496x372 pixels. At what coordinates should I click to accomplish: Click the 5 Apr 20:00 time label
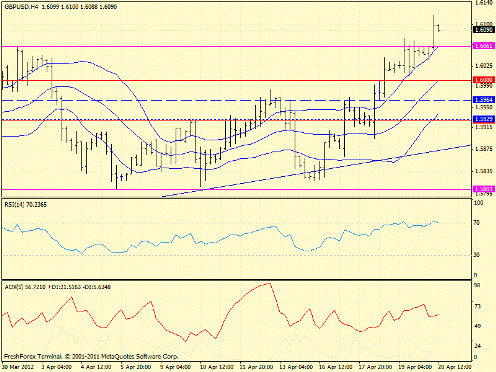pos(136,367)
